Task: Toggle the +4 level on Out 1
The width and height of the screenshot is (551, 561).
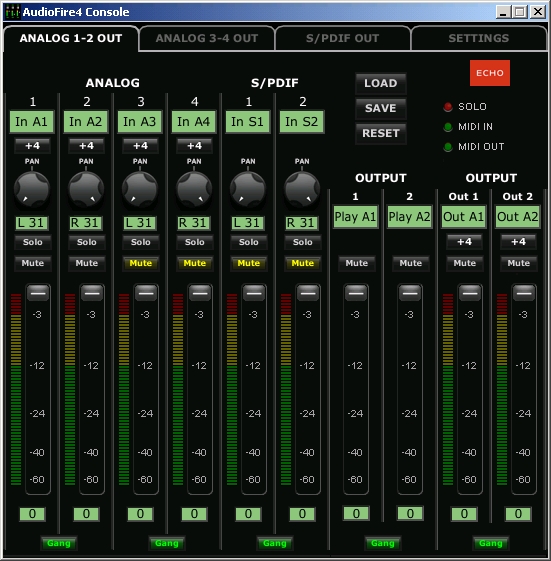Action: pos(464,242)
